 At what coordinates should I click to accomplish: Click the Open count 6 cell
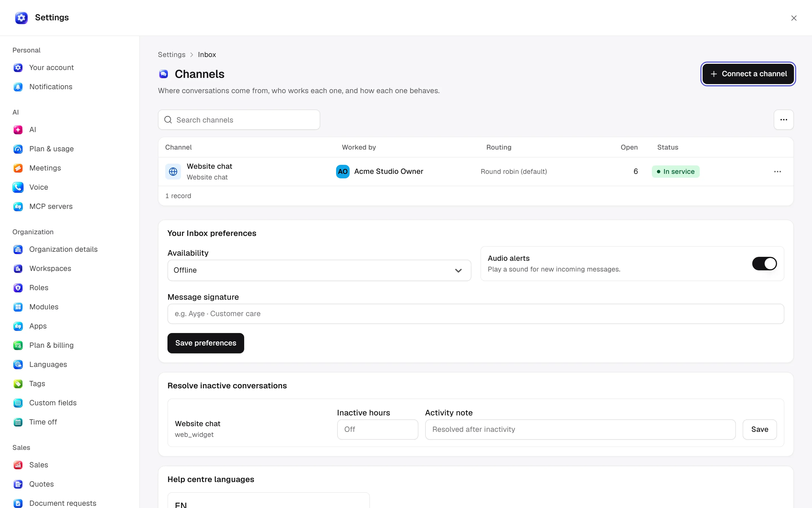pos(636,171)
